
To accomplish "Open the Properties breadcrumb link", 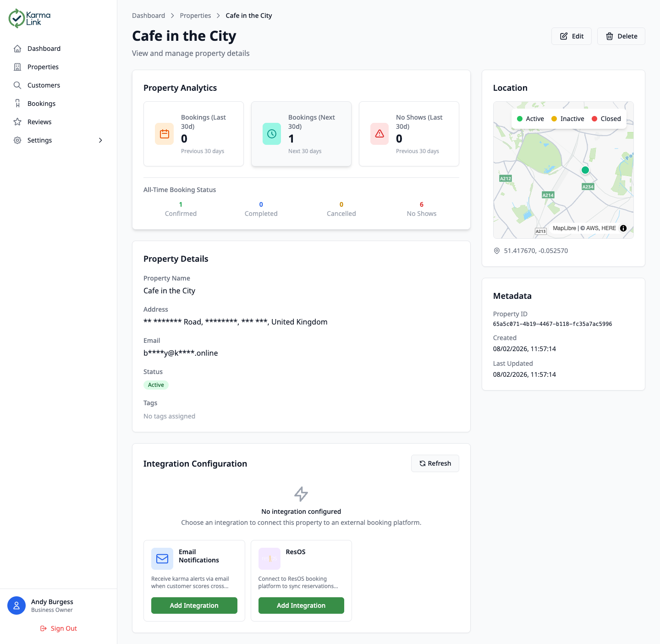I will coord(195,15).
